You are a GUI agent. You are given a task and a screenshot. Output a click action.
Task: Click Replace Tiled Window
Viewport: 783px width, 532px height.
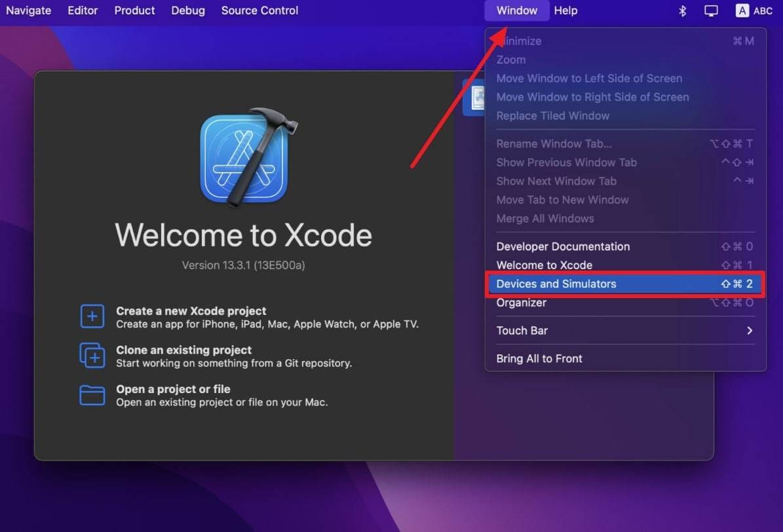[625, 116]
